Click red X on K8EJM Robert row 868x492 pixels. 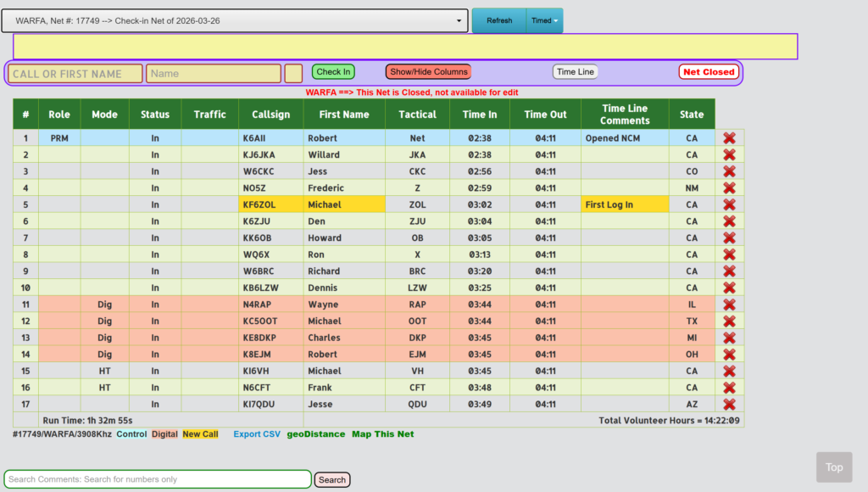coord(729,355)
